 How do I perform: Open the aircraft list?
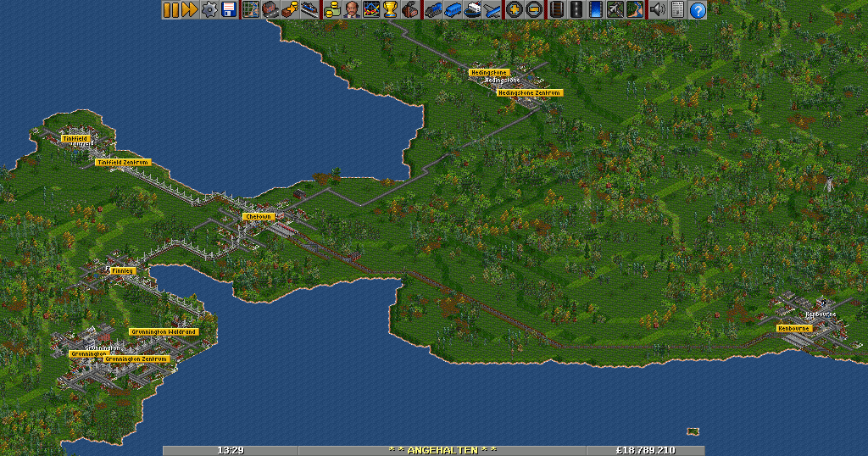[493, 10]
